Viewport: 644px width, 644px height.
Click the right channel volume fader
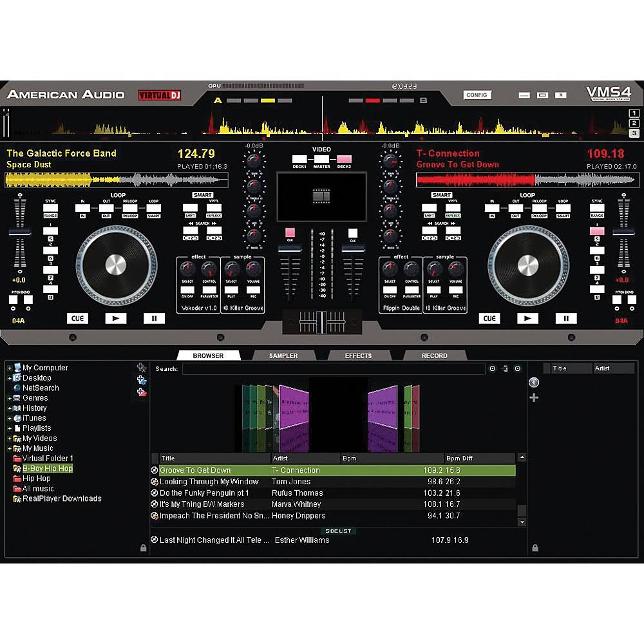coord(353,249)
